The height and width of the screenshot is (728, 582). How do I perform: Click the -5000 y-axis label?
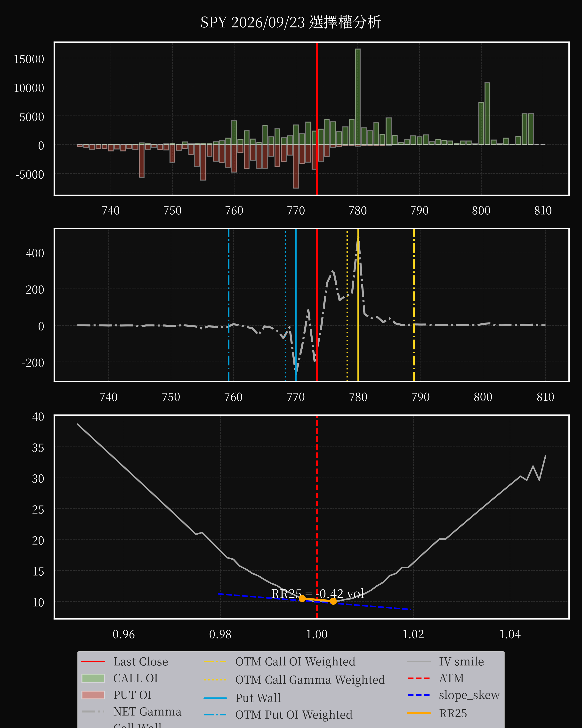(30, 174)
